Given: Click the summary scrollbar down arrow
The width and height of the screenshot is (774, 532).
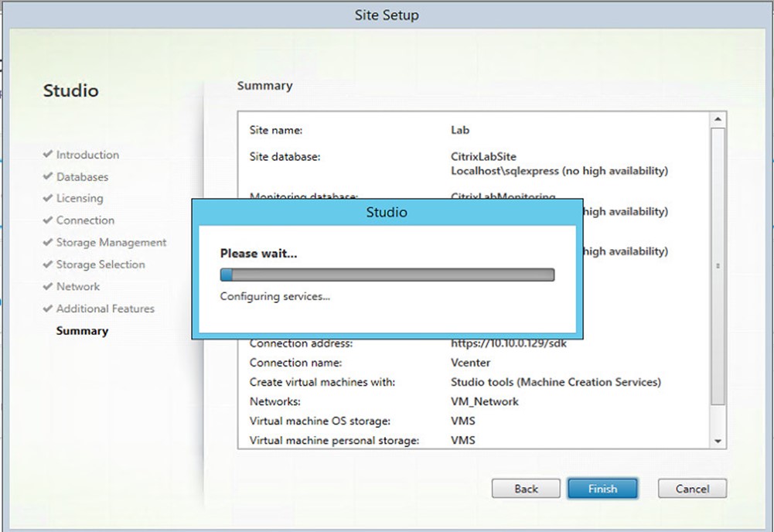Looking at the screenshot, I should [x=718, y=442].
